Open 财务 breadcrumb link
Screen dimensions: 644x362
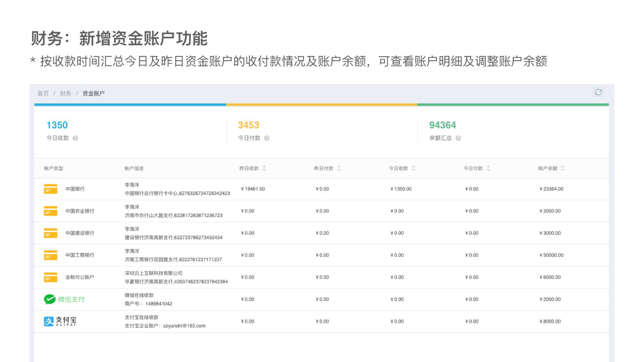(66, 93)
